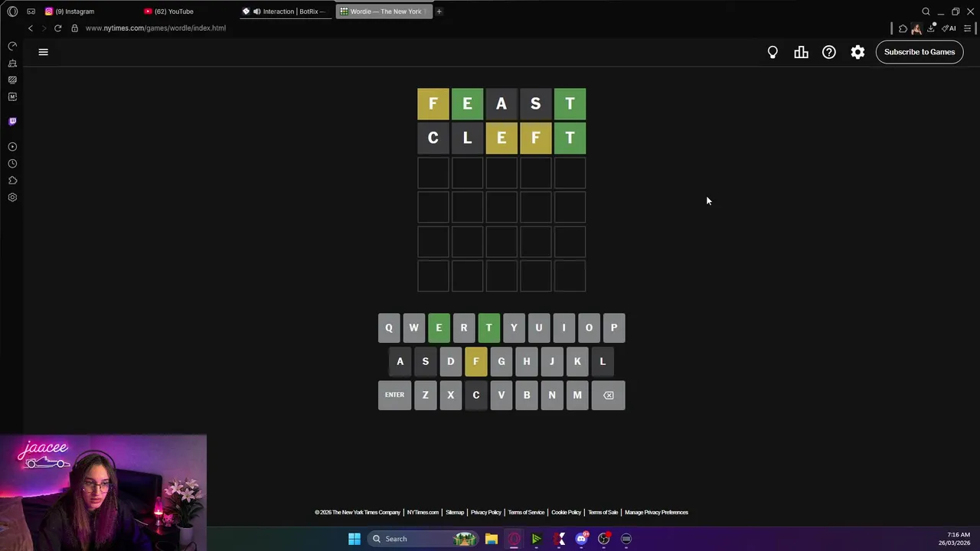980x551 pixels.
Task: Click the yellow F key
Action: click(475, 361)
